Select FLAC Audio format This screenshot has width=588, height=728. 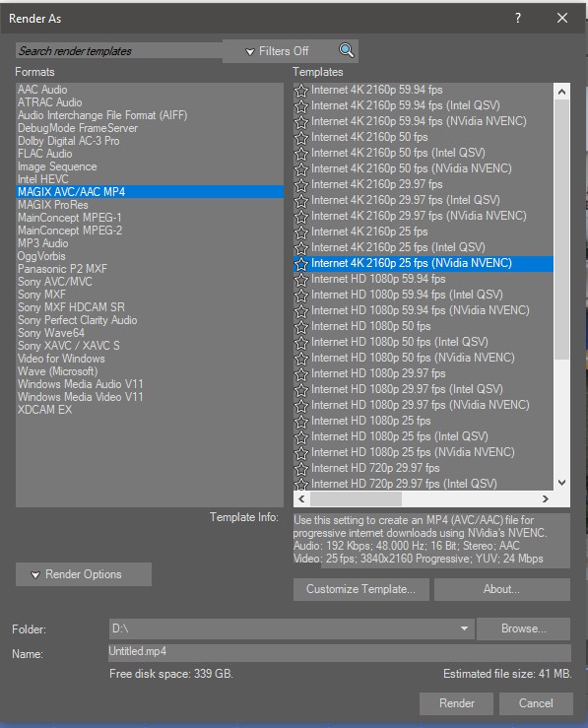(150, 154)
